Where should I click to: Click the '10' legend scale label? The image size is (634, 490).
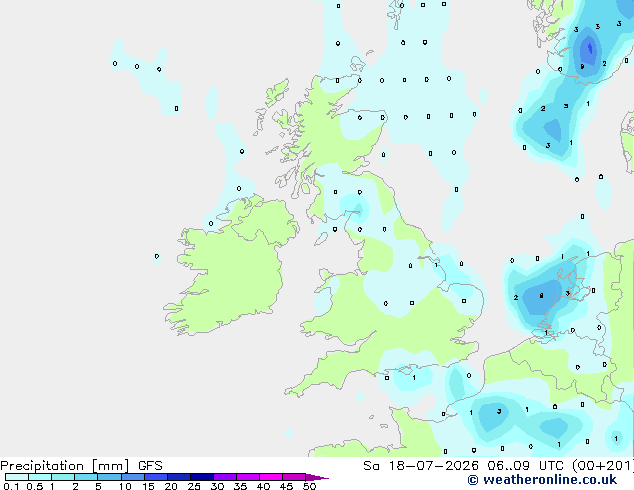pyautogui.click(x=125, y=486)
